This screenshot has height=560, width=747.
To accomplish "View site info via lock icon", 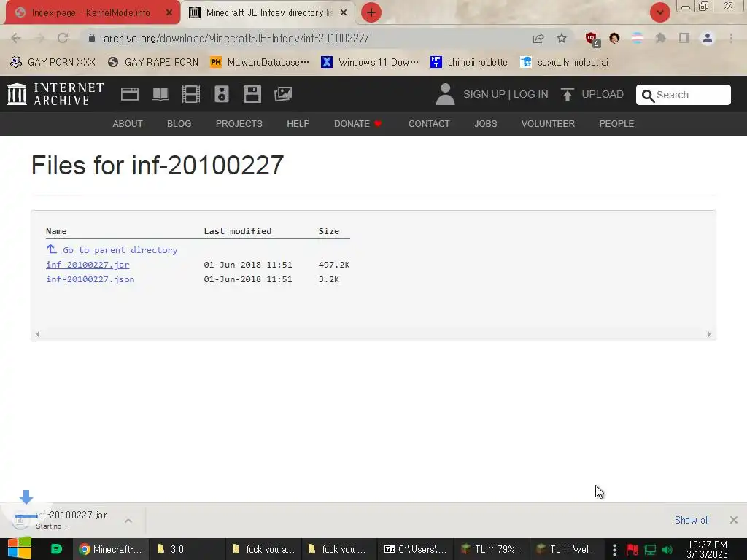I will 92,38.
